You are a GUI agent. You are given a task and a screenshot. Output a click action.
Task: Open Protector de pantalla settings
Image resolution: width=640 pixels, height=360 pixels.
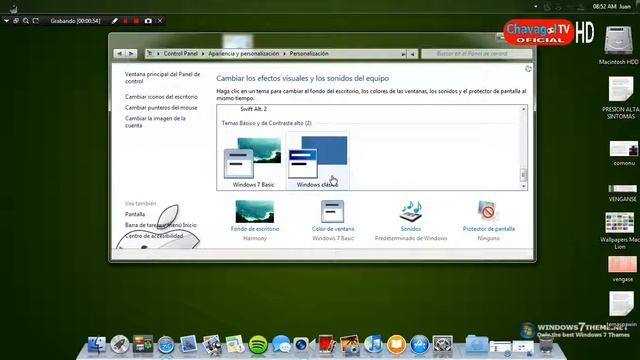click(x=489, y=220)
